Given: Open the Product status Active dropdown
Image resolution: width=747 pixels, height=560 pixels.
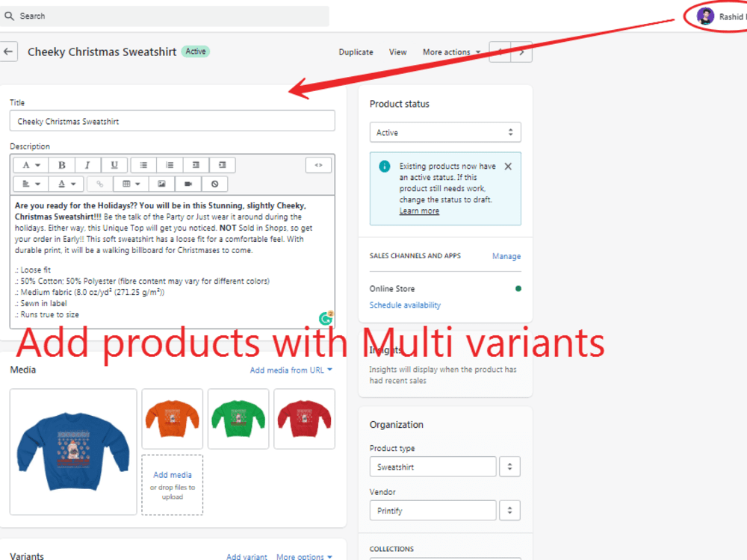Looking at the screenshot, I should click(445, 132).
